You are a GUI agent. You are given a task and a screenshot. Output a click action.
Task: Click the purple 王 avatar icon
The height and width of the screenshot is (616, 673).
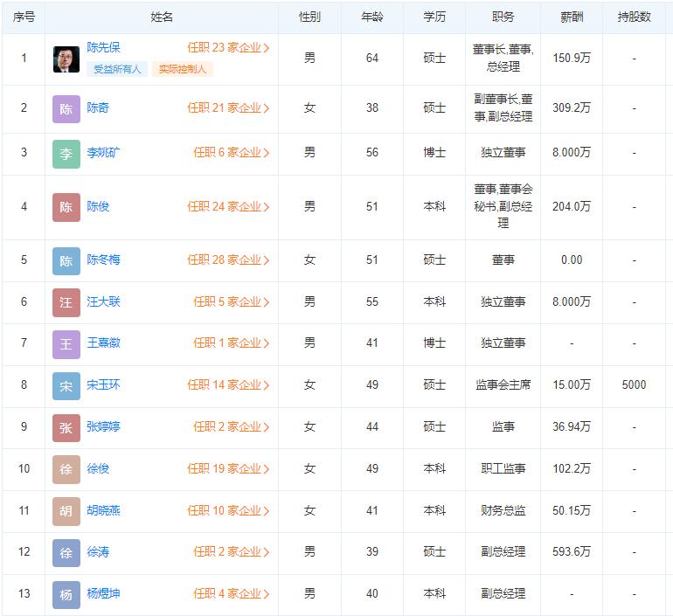point(66,343)
